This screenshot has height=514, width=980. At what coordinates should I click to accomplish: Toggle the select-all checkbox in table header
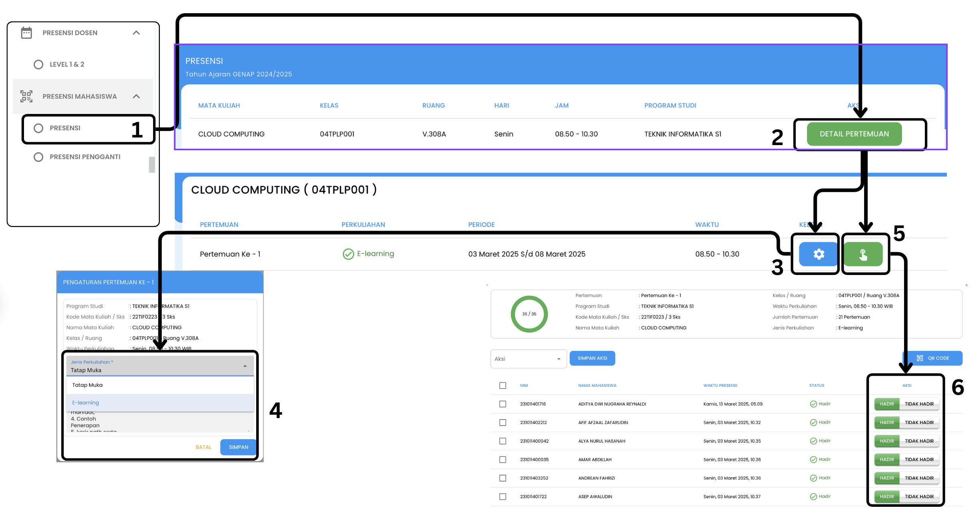point(503,386)
